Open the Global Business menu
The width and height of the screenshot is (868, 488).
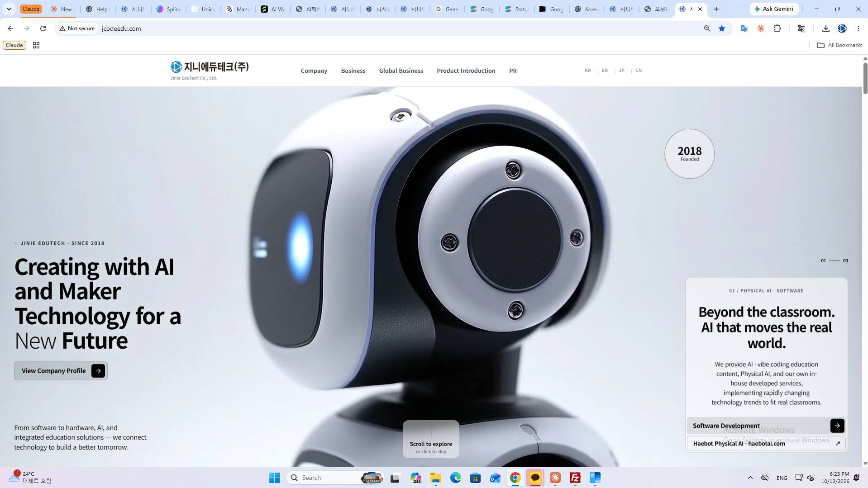click(401, 71)
